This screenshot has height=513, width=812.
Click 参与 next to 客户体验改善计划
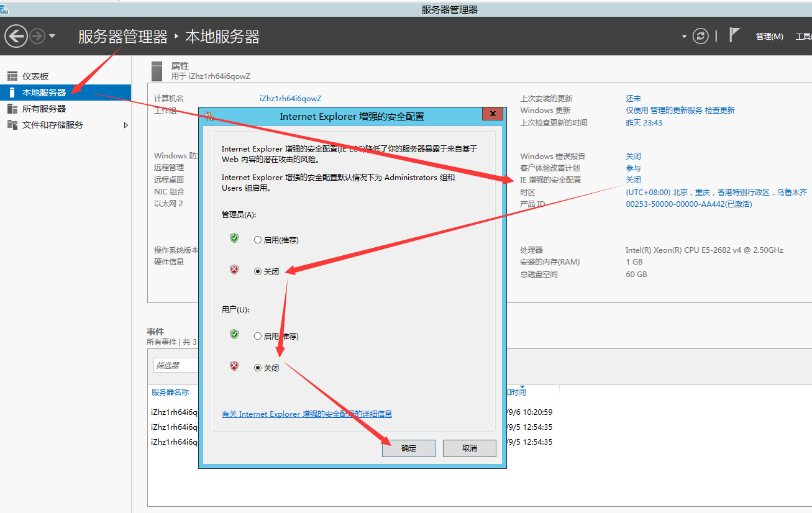pyautogui.click(x=633, y=168)
